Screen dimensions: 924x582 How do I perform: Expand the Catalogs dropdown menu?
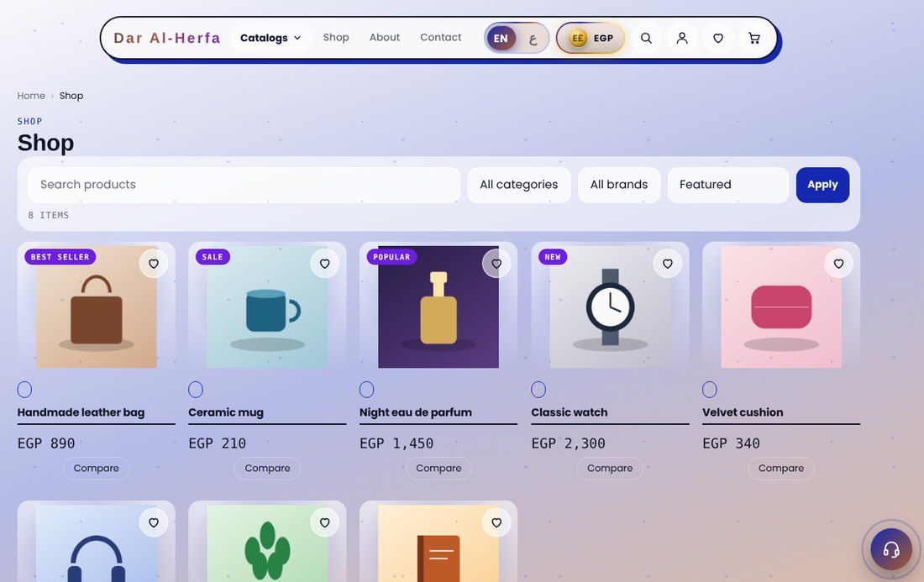tap(270, 38)
